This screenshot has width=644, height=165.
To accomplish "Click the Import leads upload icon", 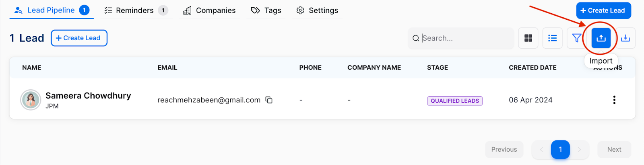I will pyautogui.click(x=601, y=38).
